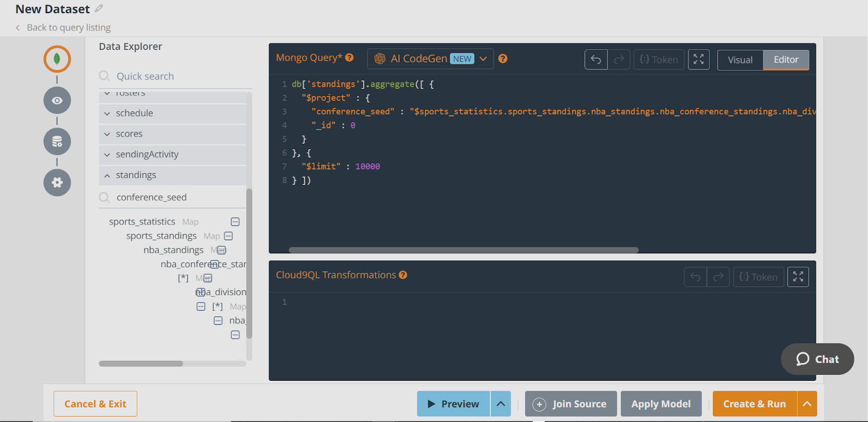
Task: Switch to Visual query mode
Action: (740, 60)
